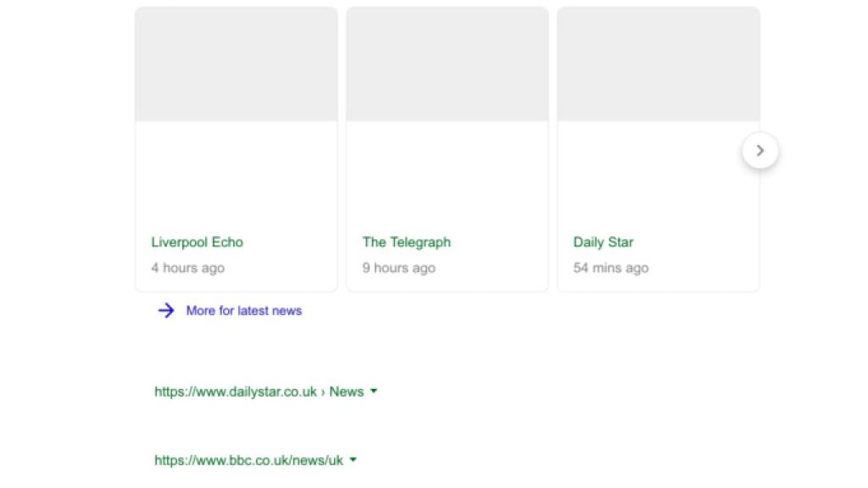Click The Telegraph article thumbnail image

[447, 63]
